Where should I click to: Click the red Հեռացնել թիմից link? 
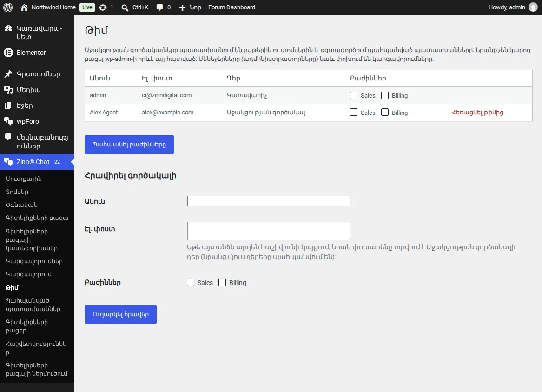[477, 113]
